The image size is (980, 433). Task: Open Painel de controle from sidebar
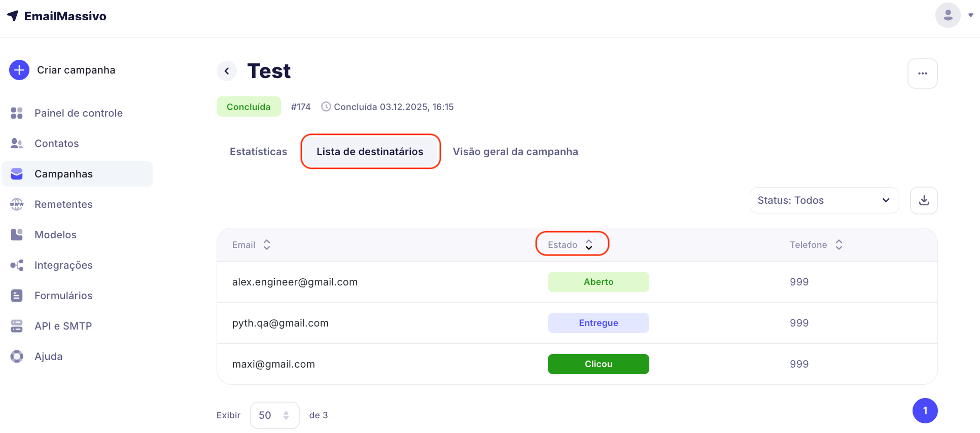78,113
